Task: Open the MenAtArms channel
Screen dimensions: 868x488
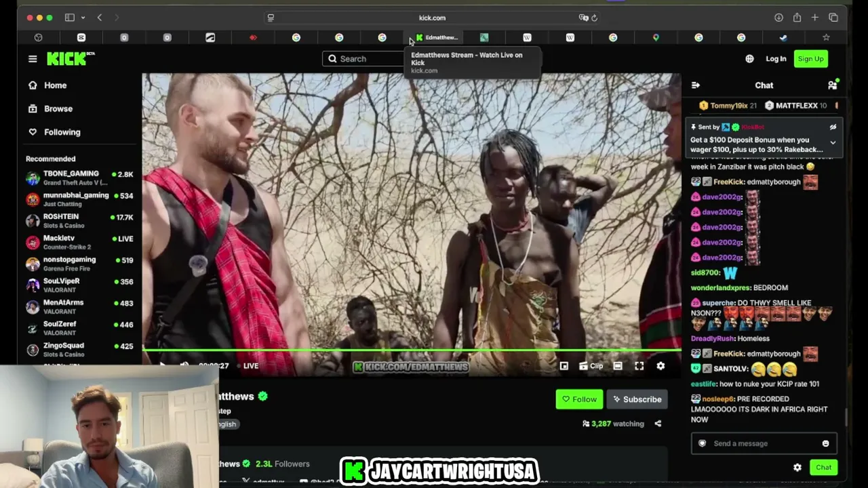Action: pos(79,307)
